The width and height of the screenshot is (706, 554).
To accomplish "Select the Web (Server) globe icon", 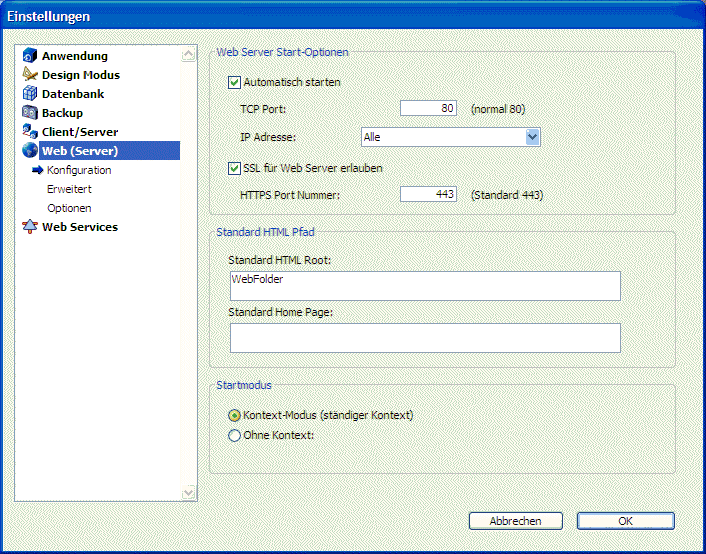I will click(30, 151).
